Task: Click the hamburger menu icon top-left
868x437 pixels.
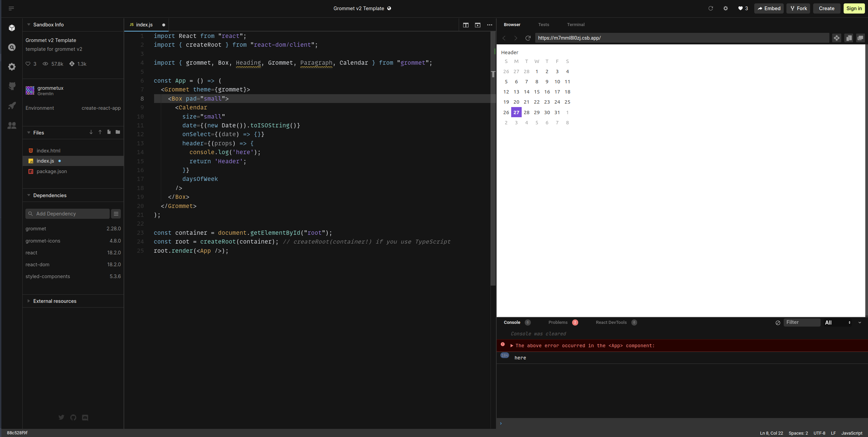Action: 11,8
